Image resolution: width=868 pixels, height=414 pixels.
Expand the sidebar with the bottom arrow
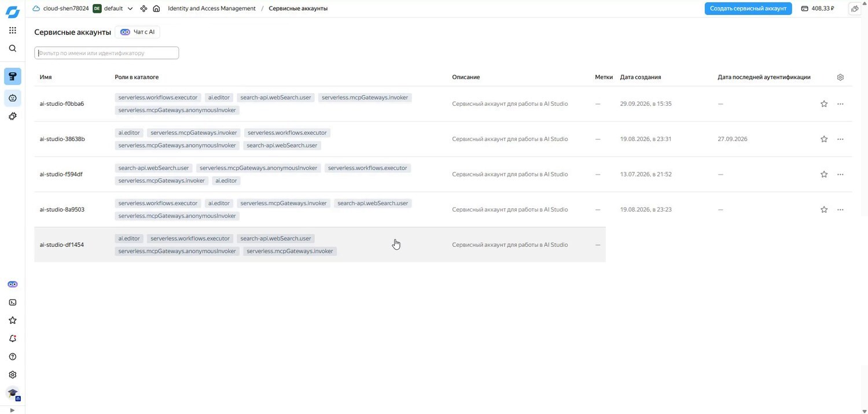click(x=13, y=411)
